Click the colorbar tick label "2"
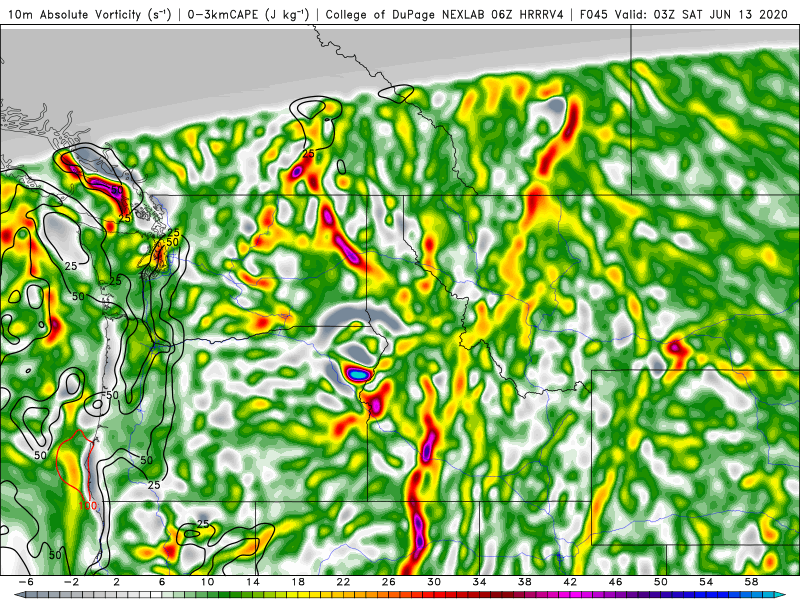The image size is (800, 600). [x=117, y=582]
